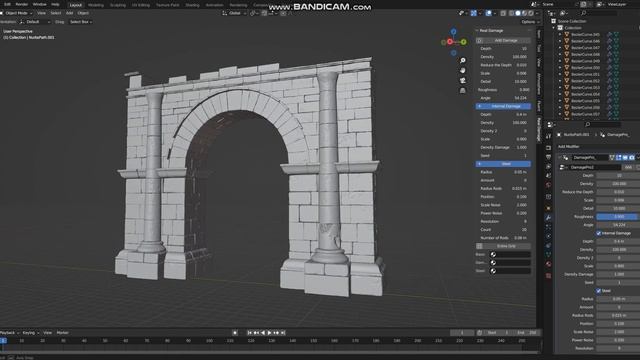Open the Scene properties tab icon
The width and height of the screenshot is (640, 360).
click(548, 176)
